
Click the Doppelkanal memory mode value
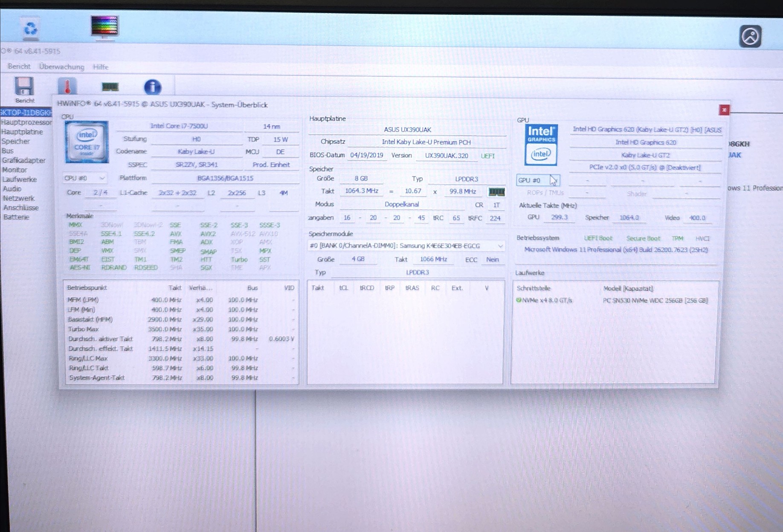click(x=402, y=204)
